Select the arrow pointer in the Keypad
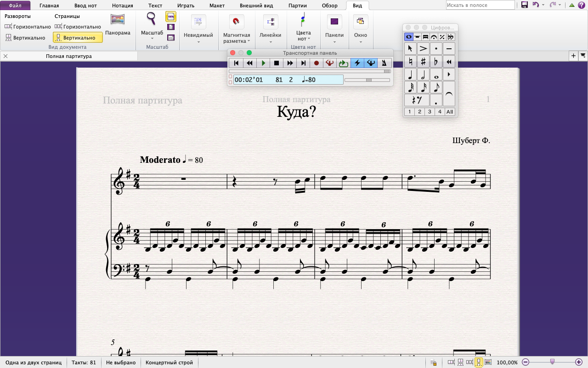Image resolution: width=588 pixels, height=368 pixels. pos(410,48)
